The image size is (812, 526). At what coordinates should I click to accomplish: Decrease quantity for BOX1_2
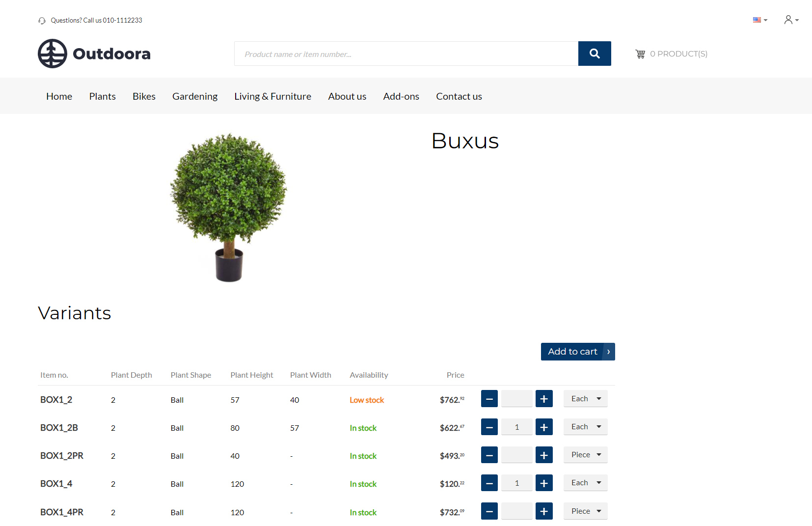(x=489, y=399)
